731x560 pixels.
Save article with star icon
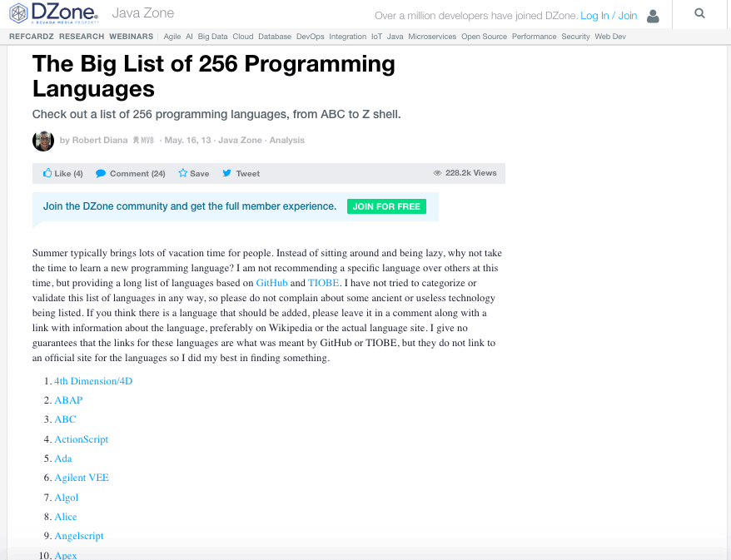[183, 173]
